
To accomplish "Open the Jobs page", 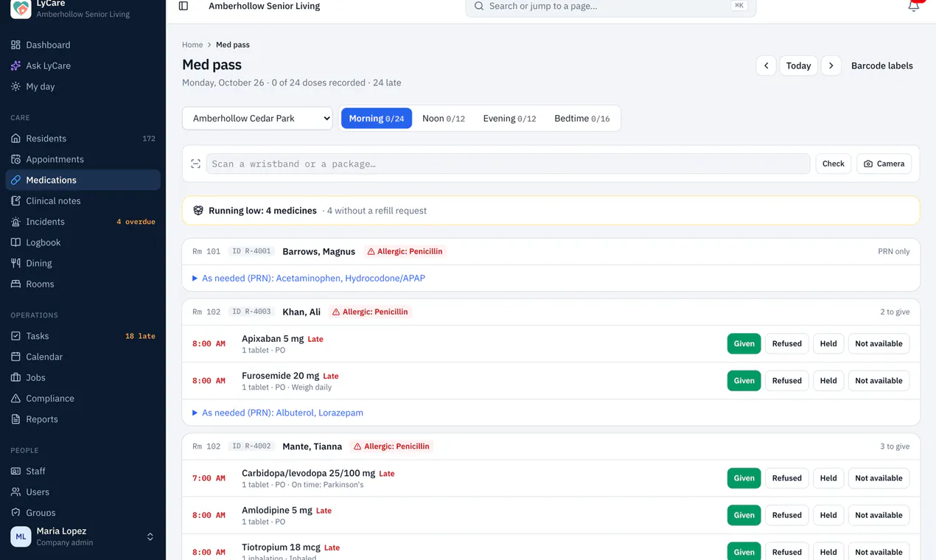I will 83,377.
